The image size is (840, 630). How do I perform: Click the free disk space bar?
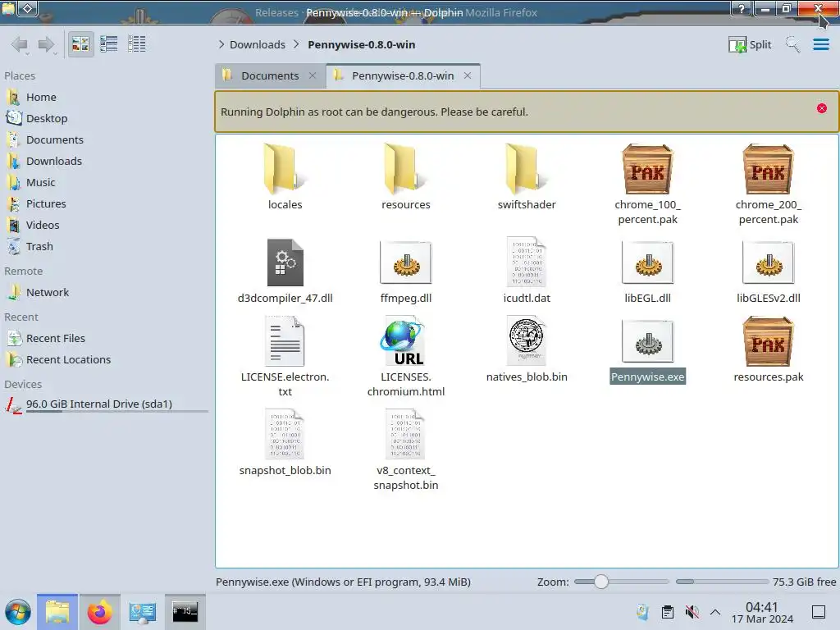tap(722, 582)
